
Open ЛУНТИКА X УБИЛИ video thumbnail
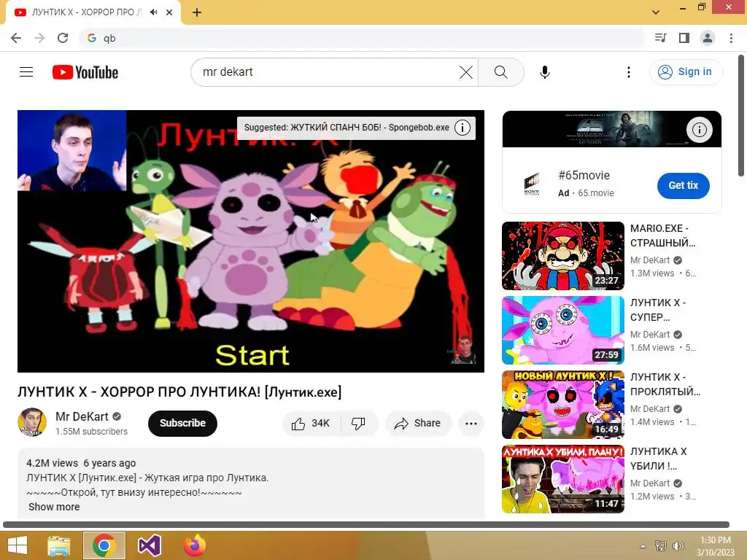pyautogui.click(x=562, y=479)
